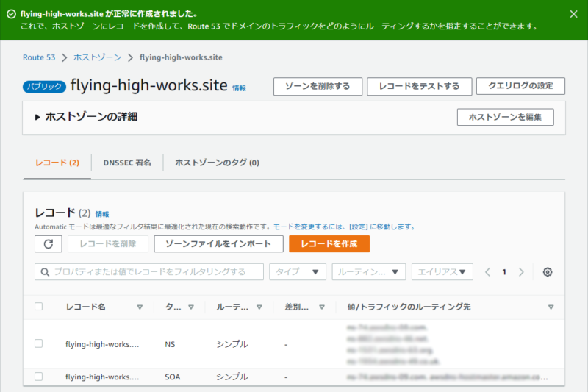
Task: Click シンプル in the NS row
Action: point(232,344)
